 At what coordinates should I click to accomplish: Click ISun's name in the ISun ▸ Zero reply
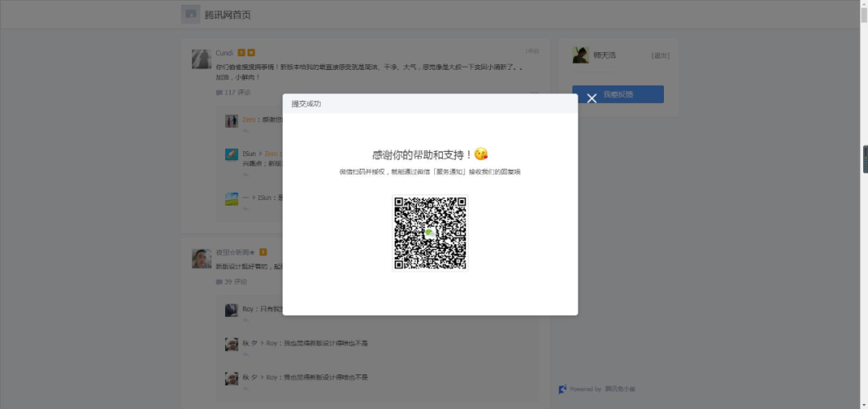click(x=249, y=153)
